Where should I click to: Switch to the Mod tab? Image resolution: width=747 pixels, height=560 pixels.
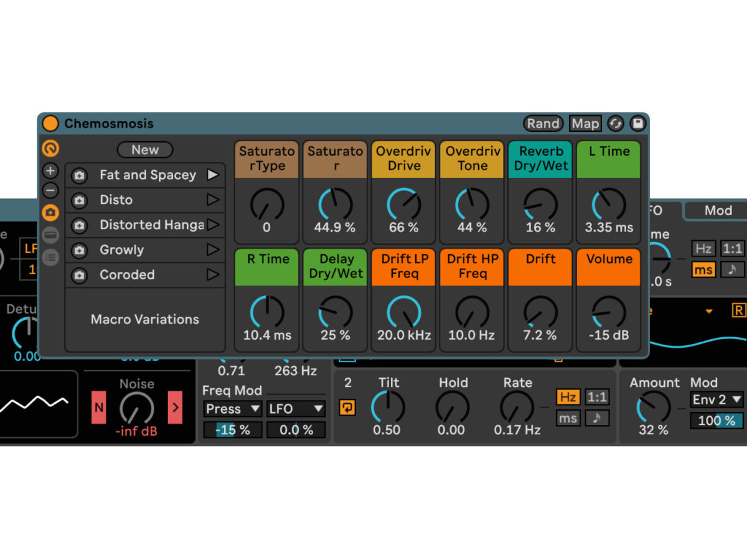click(718, 210)
